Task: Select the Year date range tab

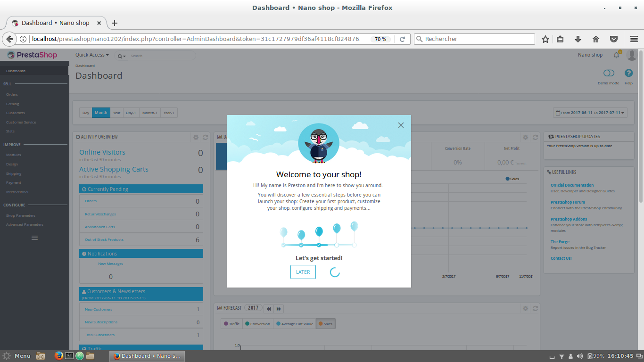Action: pos(116,113)
